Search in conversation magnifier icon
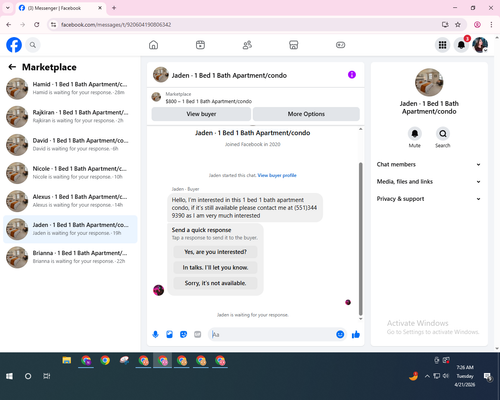Screen dimensions: 500x400 point(443,134)
